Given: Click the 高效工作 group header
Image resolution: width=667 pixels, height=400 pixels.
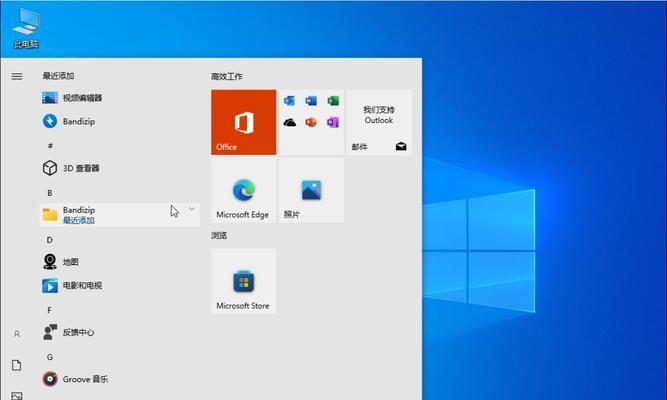Looking at the screenshot, I should click(227, 77).
